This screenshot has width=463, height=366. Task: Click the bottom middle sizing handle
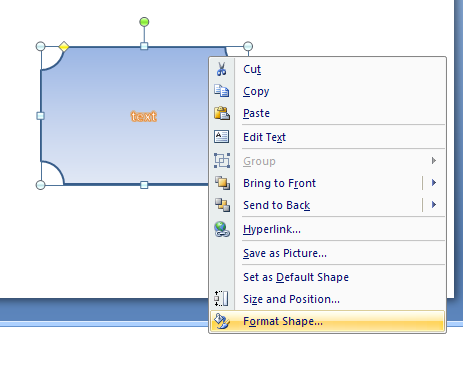[144, 185]
